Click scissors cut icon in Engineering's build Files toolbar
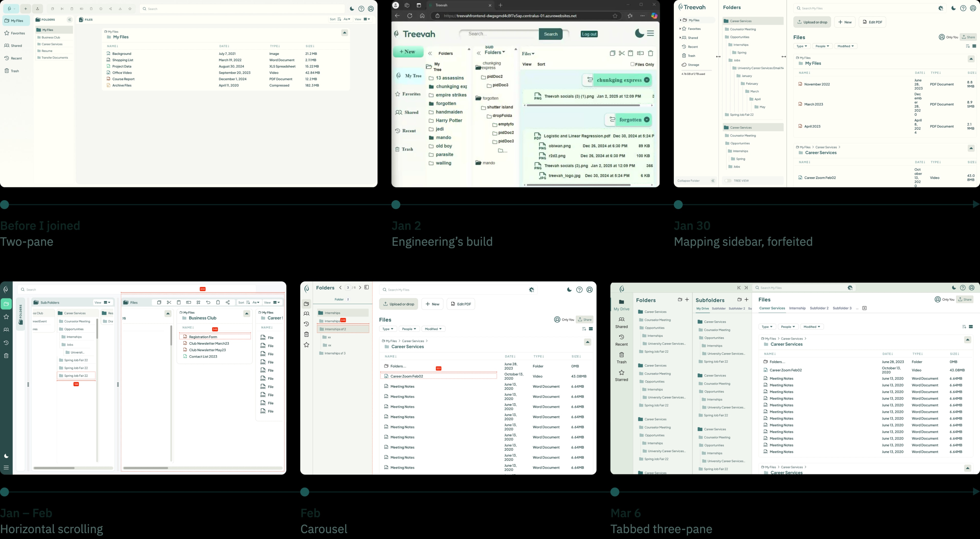Screen dimensions: 980x539 click(622, 53)
